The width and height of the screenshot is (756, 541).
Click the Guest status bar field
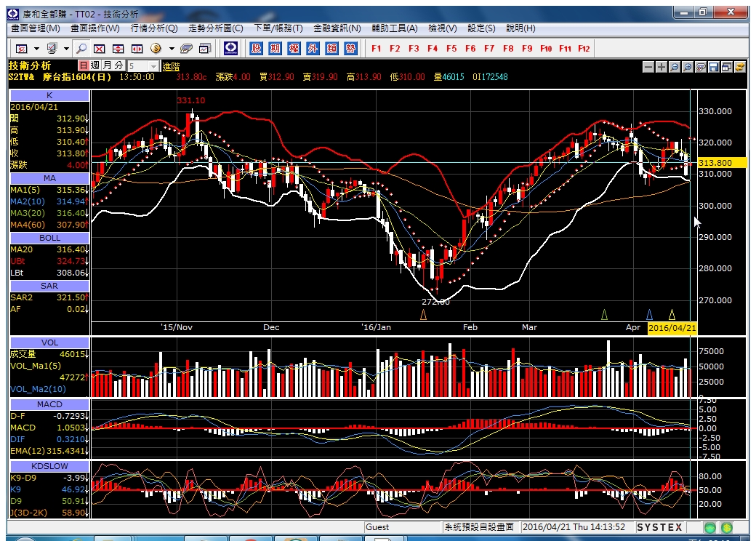click(403, 527)
